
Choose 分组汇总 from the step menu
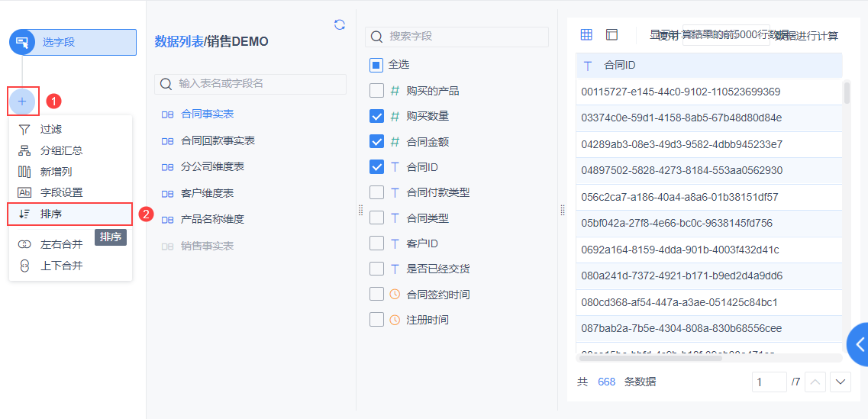[70, 150]
